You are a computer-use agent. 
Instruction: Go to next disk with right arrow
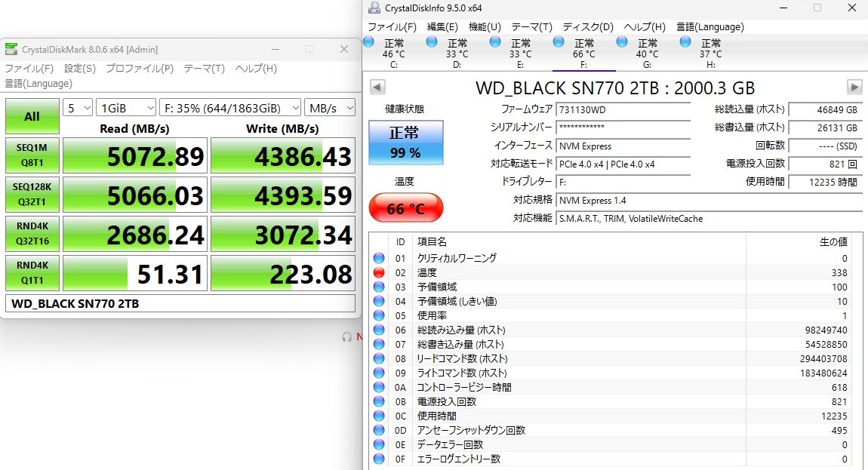(x=854, y=87)
